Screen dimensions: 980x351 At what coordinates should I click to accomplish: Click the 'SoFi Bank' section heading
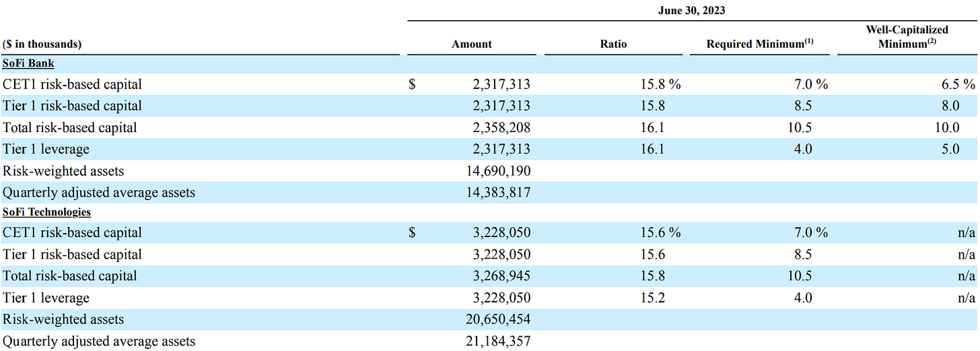(x=29, y=63)
